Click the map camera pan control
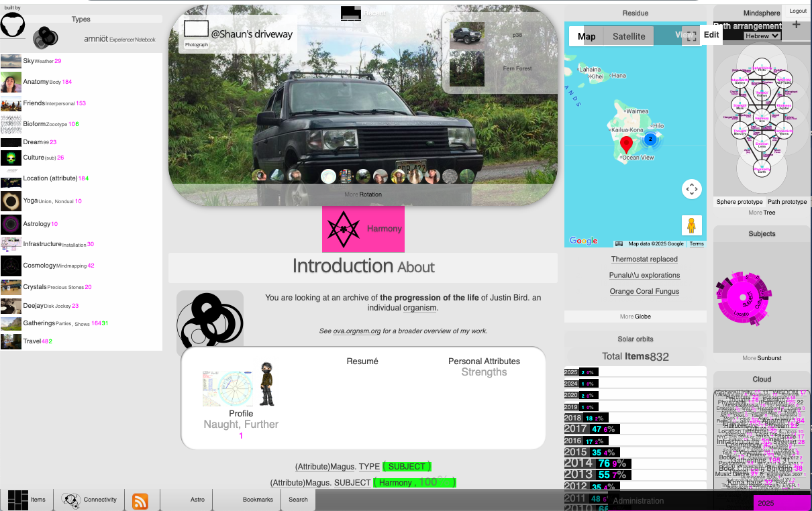The image size is (812, 511). [x=691, y=189]
